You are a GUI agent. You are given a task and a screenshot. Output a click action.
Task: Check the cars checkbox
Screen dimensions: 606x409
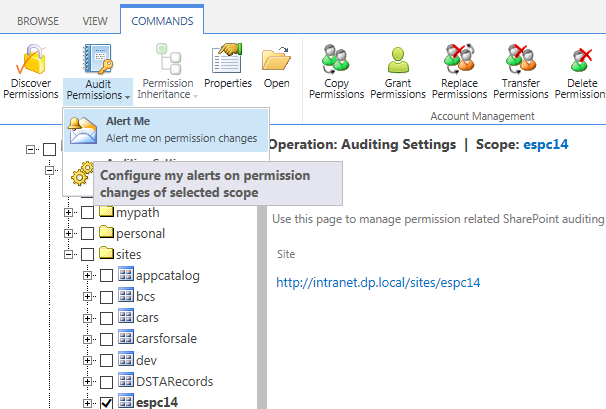(106, 318)
